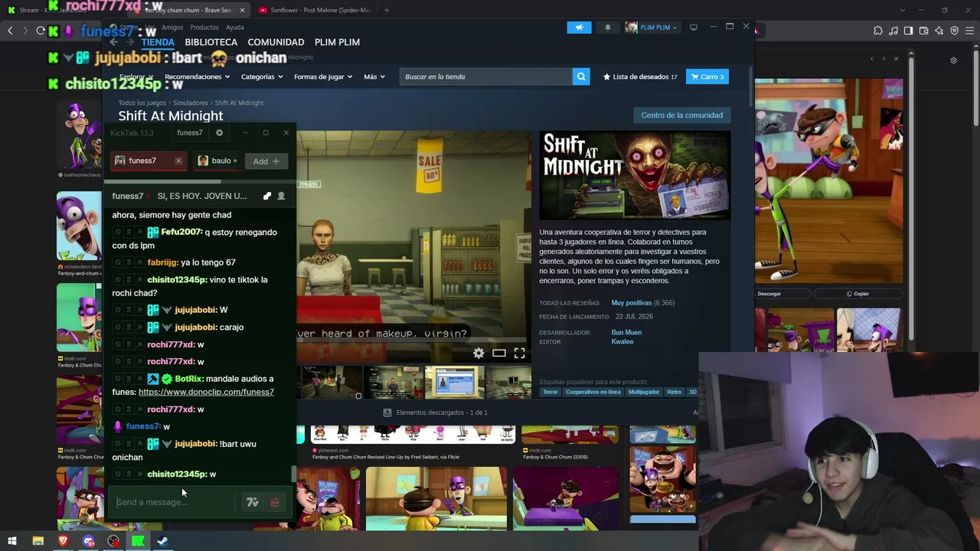Add a new chatroom in KickTalk
Viewport: 980px width, 551px height.
click(x=266, y=161)
